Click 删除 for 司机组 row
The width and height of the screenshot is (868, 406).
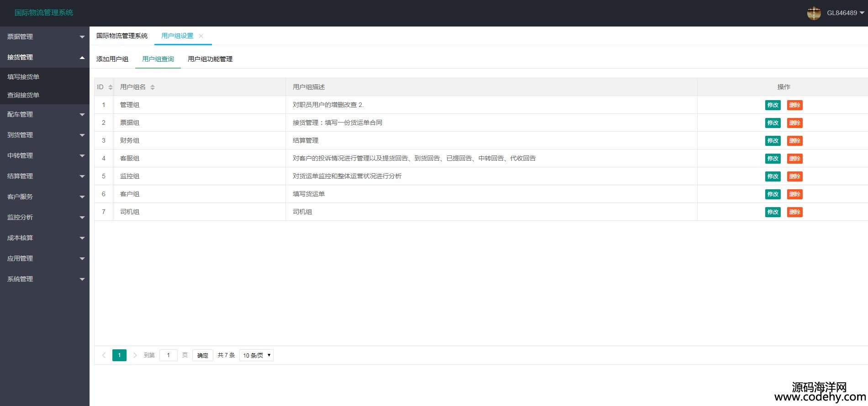[794, 212]
